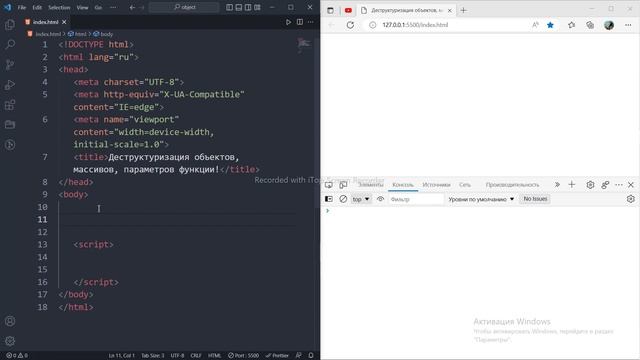
Task: Open the Customize Layout icon
Action: 258,7
